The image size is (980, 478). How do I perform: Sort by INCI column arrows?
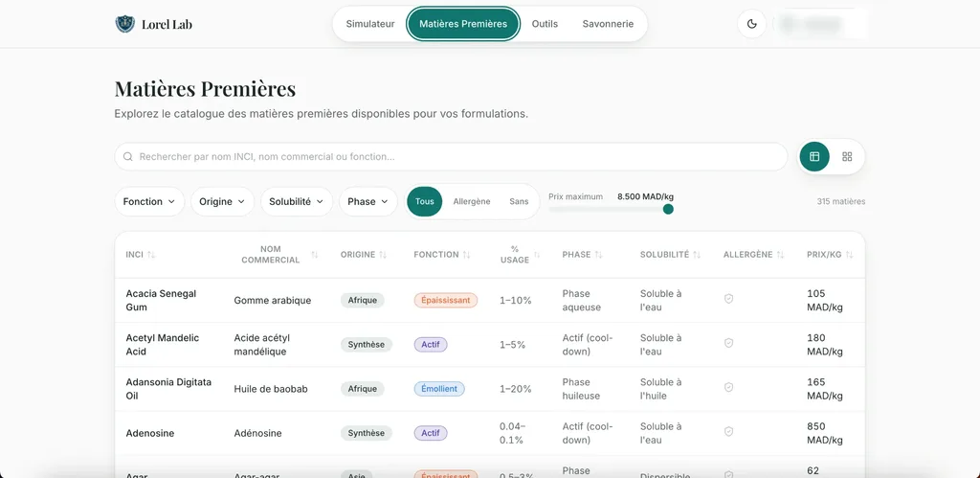[x=151, y=255]
